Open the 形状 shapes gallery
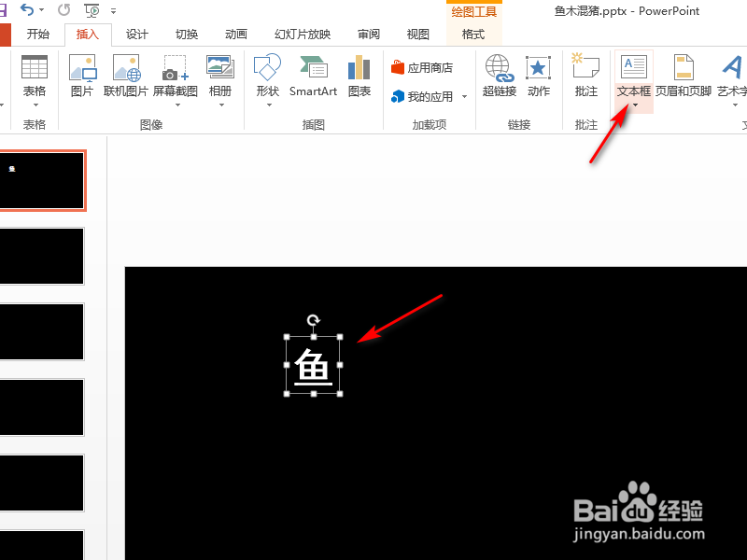The height and width of the screenshot is (560, 747). tap(271, 75)
